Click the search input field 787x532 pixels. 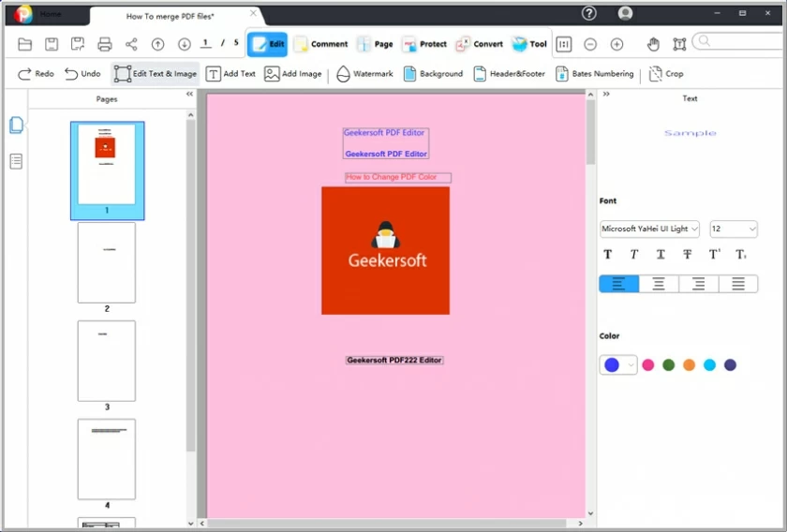click(x=739, y=40)
